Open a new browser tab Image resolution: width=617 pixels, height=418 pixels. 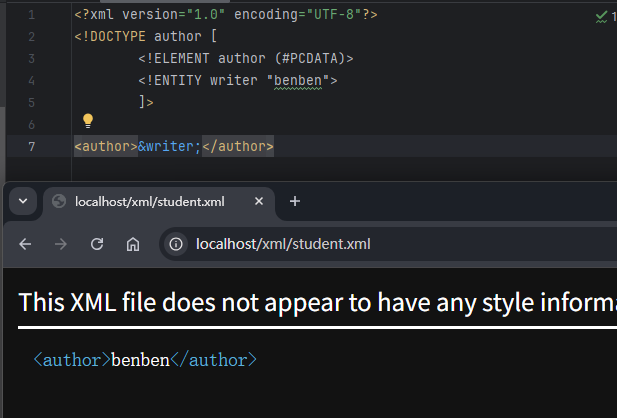coord(294,201)
